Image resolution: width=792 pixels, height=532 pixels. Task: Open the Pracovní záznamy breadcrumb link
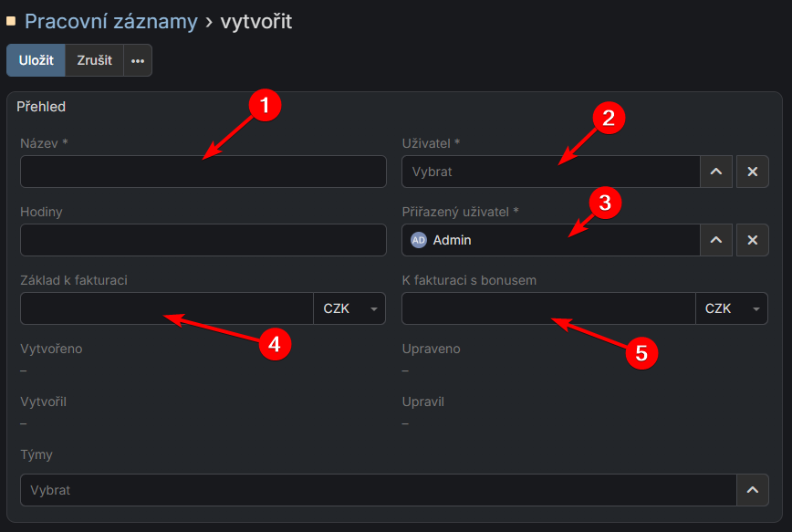[109, 21]
